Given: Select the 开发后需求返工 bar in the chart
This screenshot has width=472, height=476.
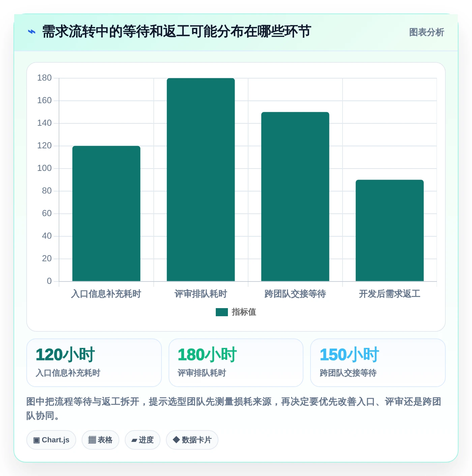Looking at the screenshot, I should [x=389, y=230].
